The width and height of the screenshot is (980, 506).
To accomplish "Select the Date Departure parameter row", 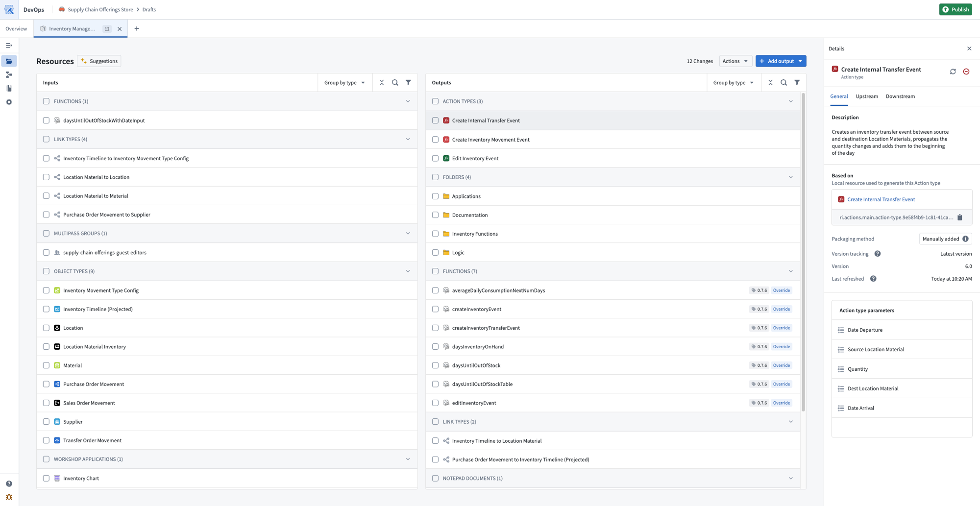I will tap(902, 330).
